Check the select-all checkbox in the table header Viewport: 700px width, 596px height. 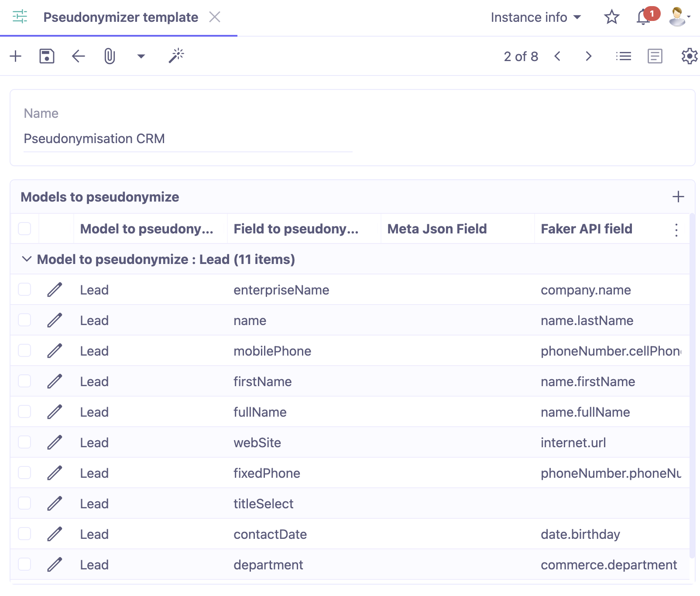24,228
